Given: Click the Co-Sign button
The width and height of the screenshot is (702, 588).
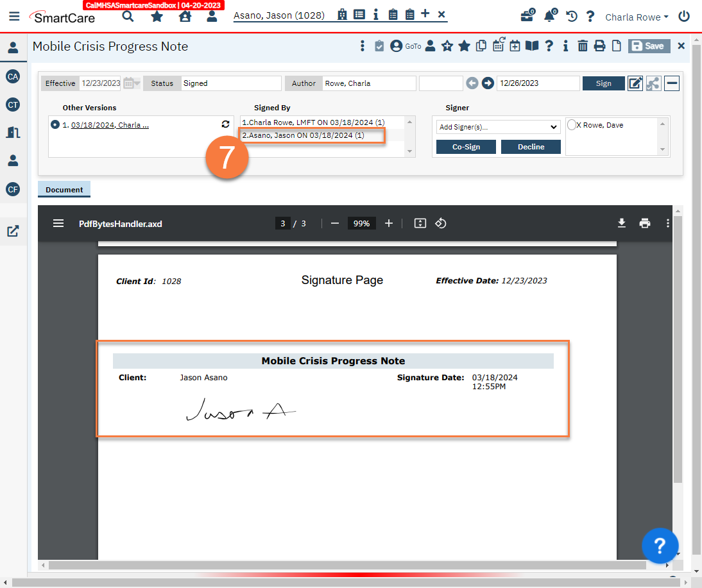Looking at the screenshot, I should 465,146.
